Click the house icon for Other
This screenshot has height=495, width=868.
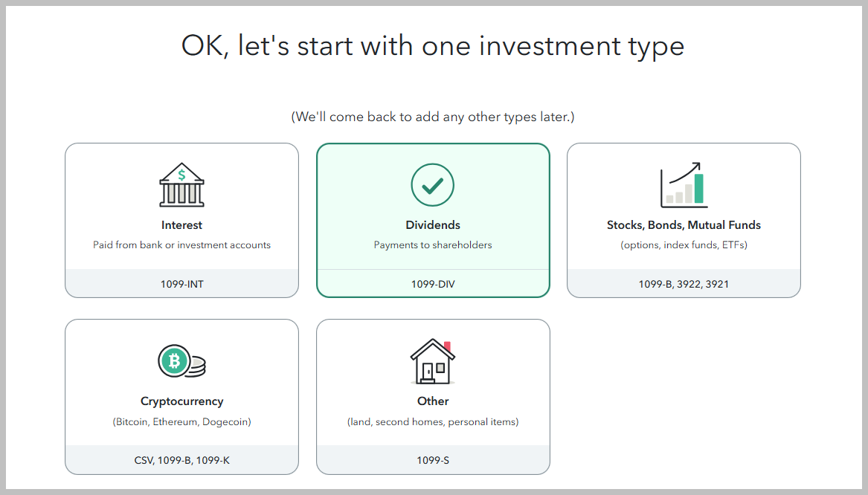coord(432,361)
